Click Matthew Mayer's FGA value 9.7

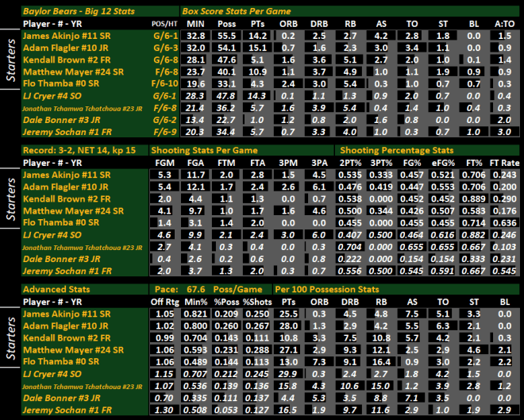coord(196,211)
